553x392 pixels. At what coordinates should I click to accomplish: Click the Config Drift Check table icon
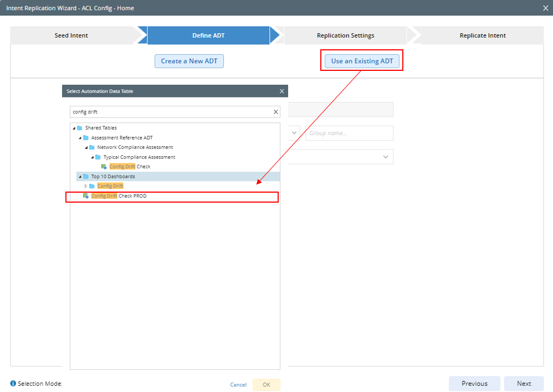coord(104,167)
